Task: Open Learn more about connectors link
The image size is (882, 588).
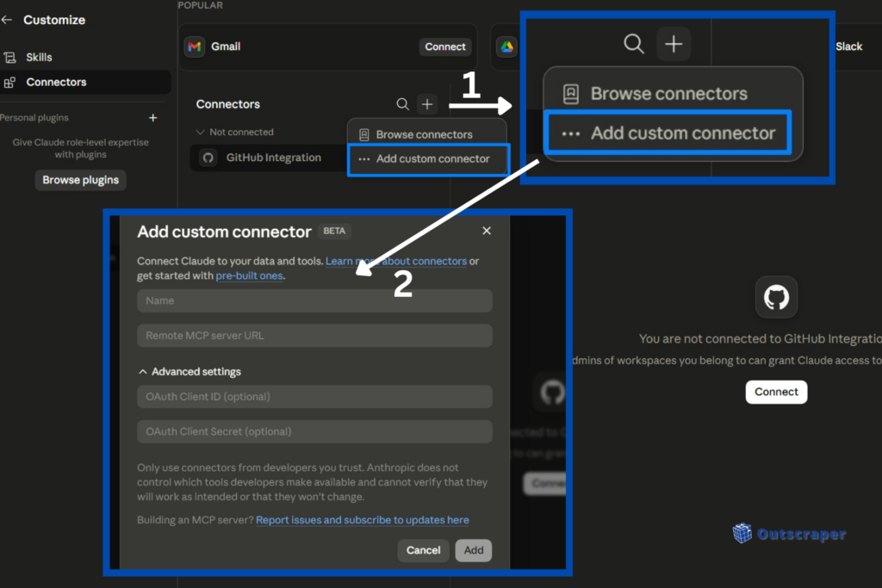Action: tap(396, 262)
